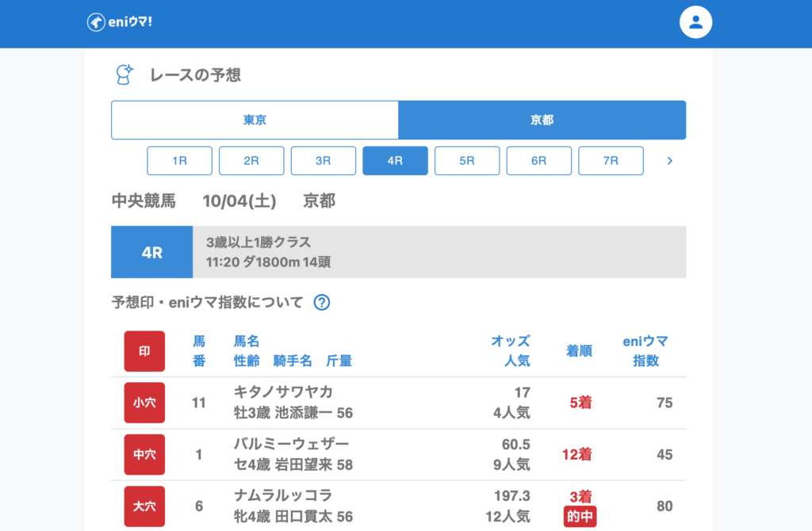Choose the 2R race button

click(251, 161)
